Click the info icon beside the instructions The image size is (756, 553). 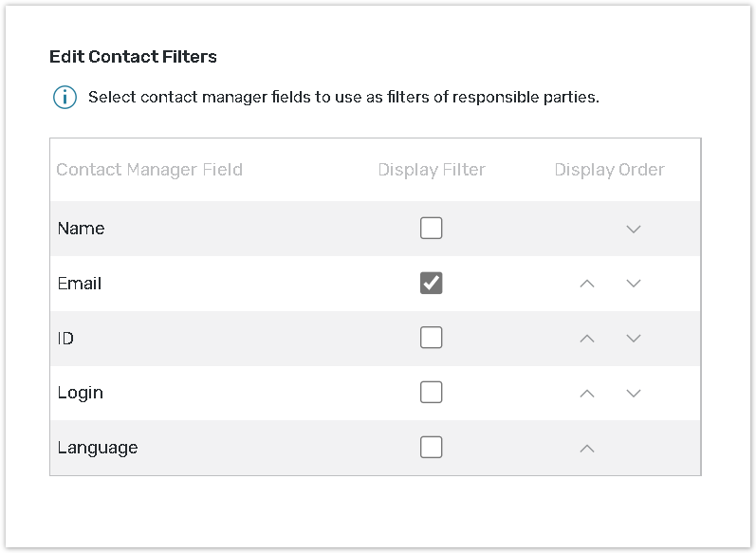[x=65, y=97]
